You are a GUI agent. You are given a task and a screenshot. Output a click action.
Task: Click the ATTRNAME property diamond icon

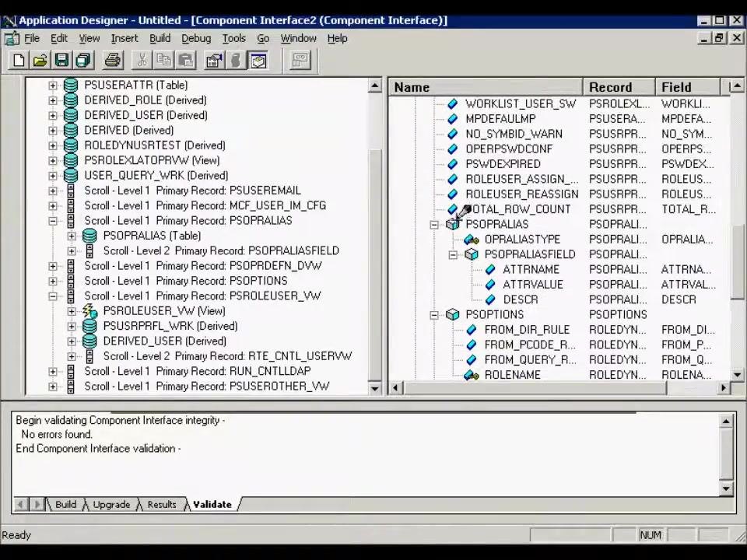[x=490, y=270]
